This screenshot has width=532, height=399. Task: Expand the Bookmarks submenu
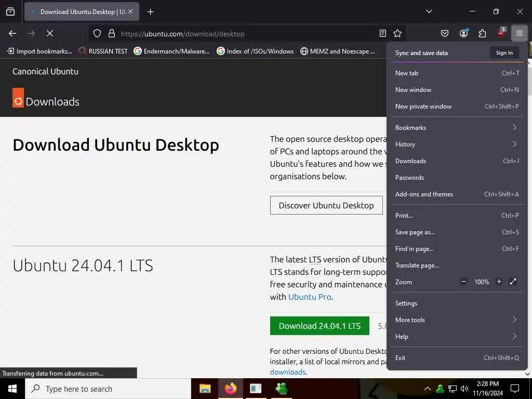click(457, 128)
